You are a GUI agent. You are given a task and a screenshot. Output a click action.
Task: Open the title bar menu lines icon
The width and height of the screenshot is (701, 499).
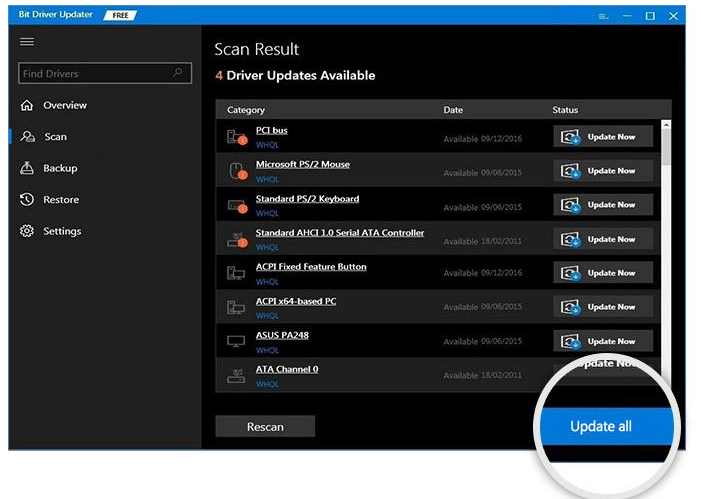pyautogui.click(x=603, y=16)
